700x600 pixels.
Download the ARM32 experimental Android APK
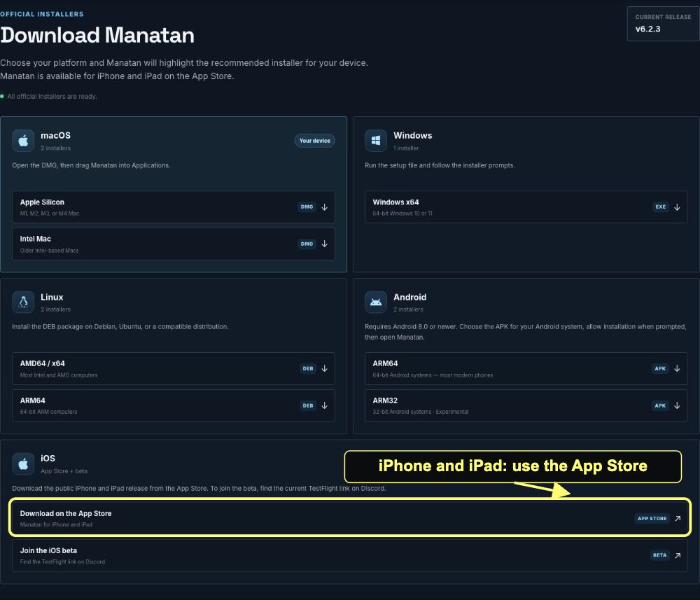(526, 405)
